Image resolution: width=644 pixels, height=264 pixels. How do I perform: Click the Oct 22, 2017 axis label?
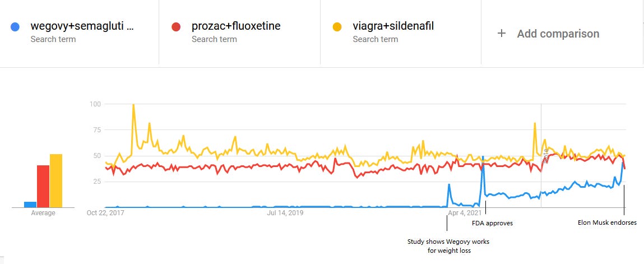pyautogui.click(x=105, y=212)
